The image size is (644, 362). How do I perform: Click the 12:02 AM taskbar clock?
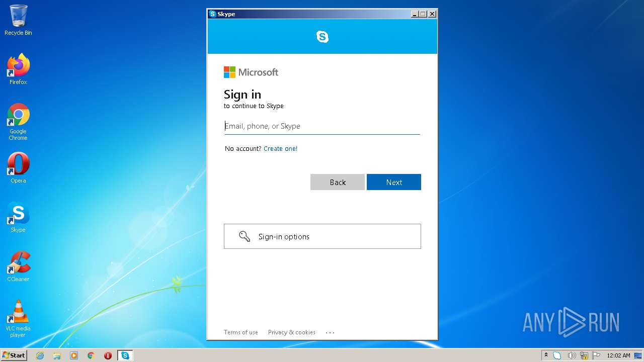click(x=618, y=355)
